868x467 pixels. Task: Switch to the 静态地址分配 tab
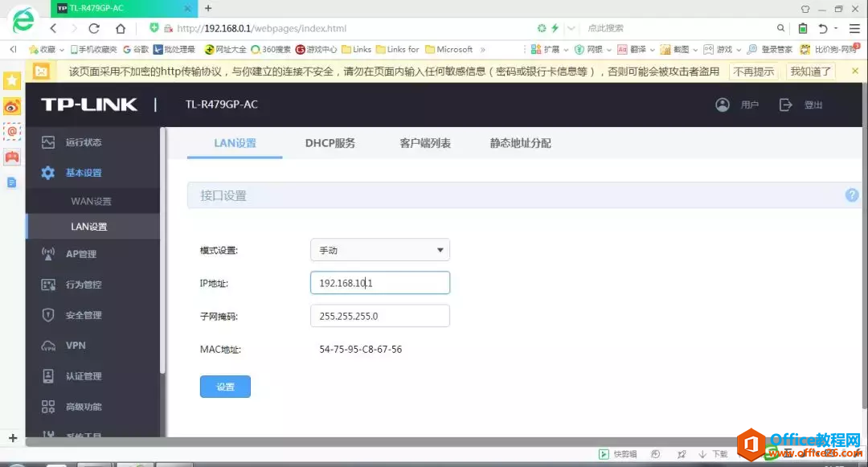coord(520,143)
